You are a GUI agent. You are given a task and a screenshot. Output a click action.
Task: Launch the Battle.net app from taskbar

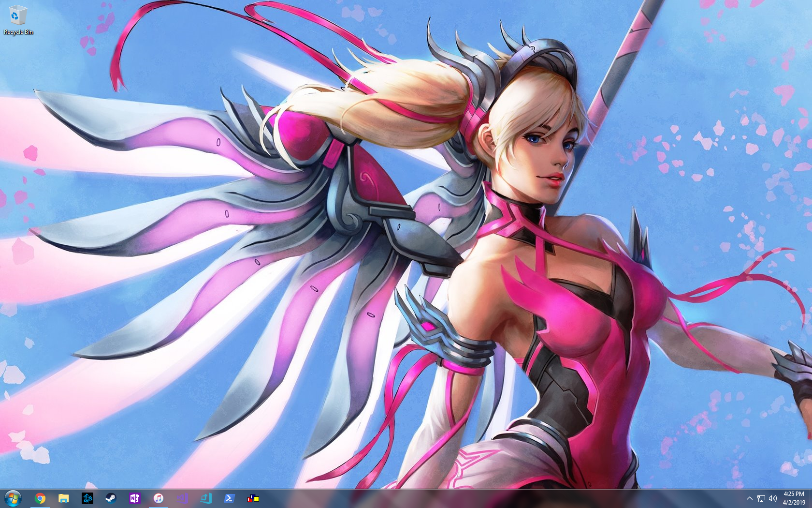click(87, 498)
